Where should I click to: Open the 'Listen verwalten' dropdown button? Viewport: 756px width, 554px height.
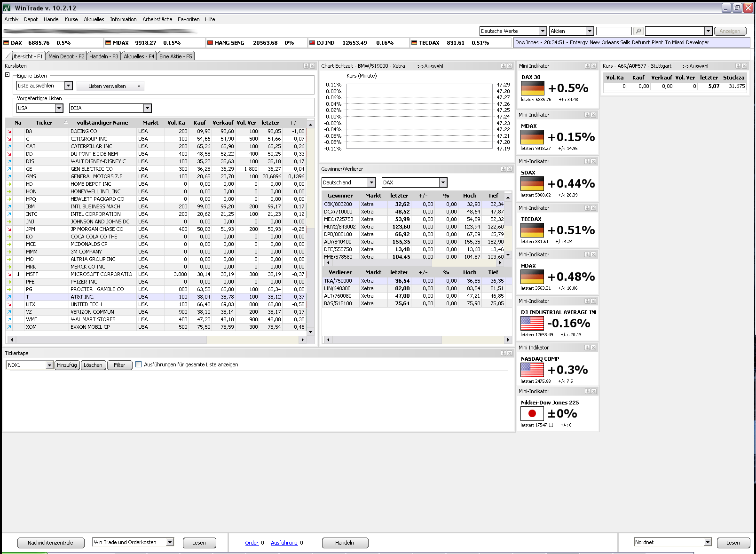click(110, 86)
